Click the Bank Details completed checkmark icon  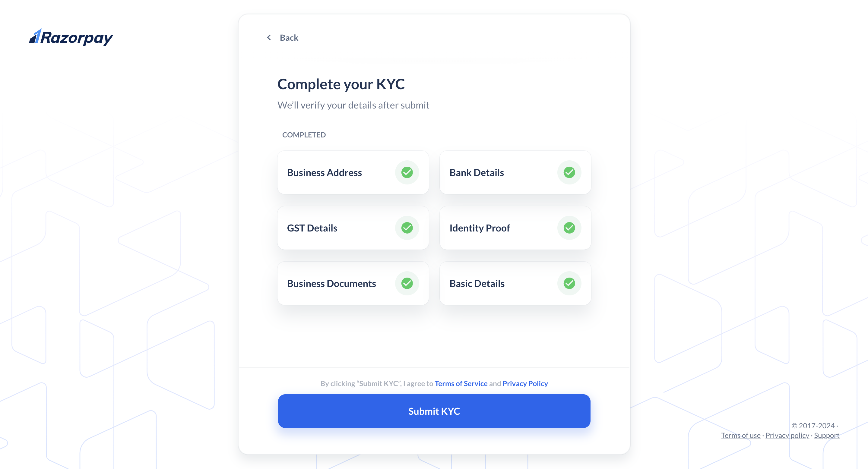(569, 172)
